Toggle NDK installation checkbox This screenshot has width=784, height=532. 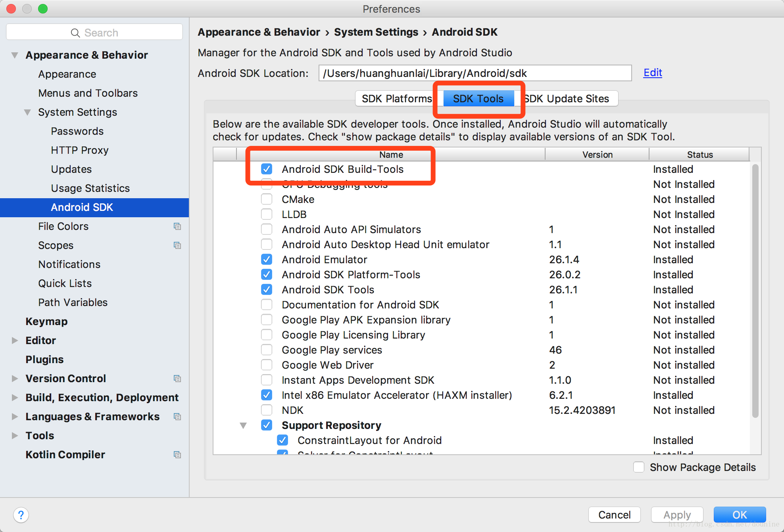pyautogui.click(x=266, y=410)
